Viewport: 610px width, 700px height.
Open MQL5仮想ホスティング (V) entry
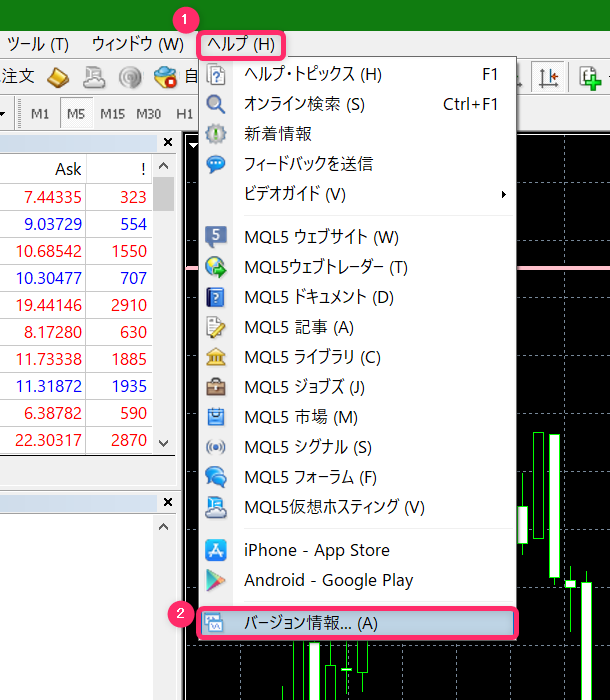tap(357, 507)
